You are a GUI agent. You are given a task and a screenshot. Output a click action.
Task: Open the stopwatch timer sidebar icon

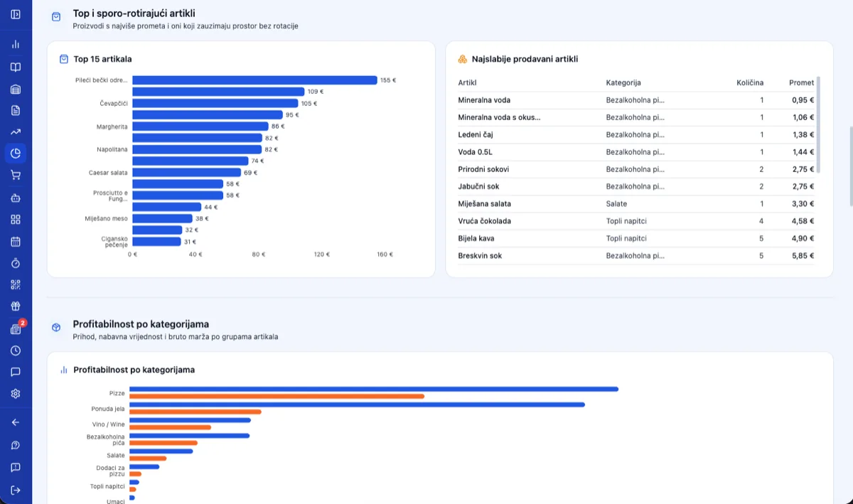pos(16,263)
